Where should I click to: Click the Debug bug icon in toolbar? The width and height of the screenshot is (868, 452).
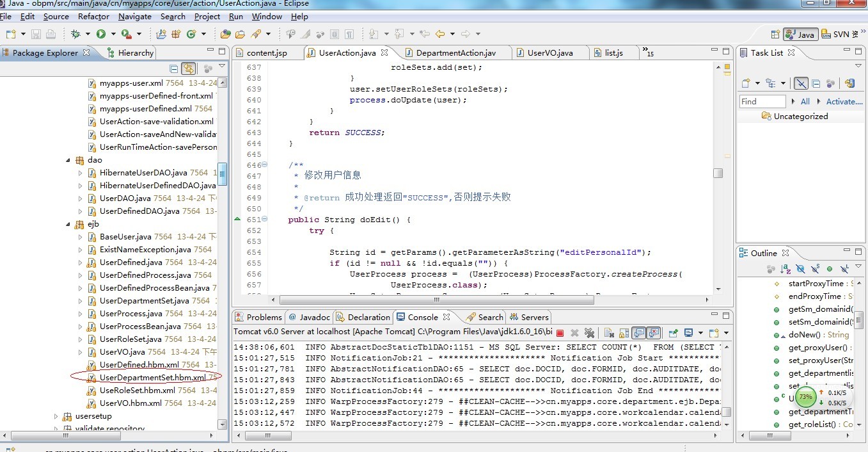[76, 34]
